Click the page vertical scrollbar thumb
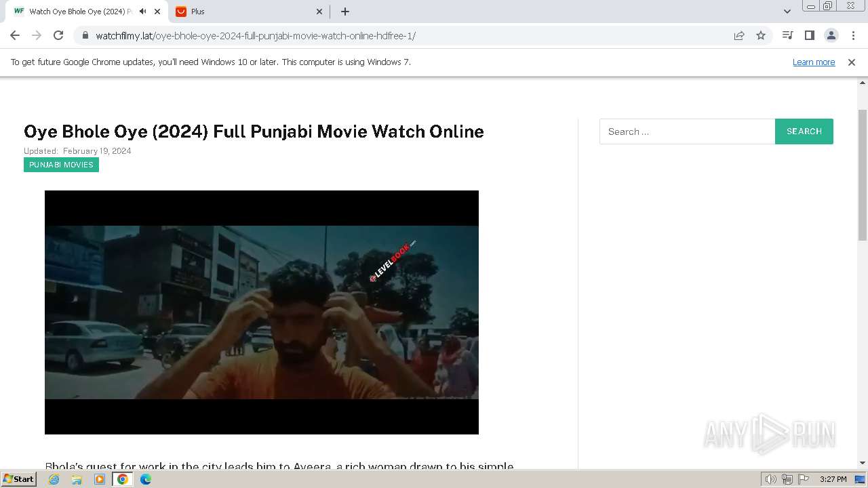 [x=863, y=174]
